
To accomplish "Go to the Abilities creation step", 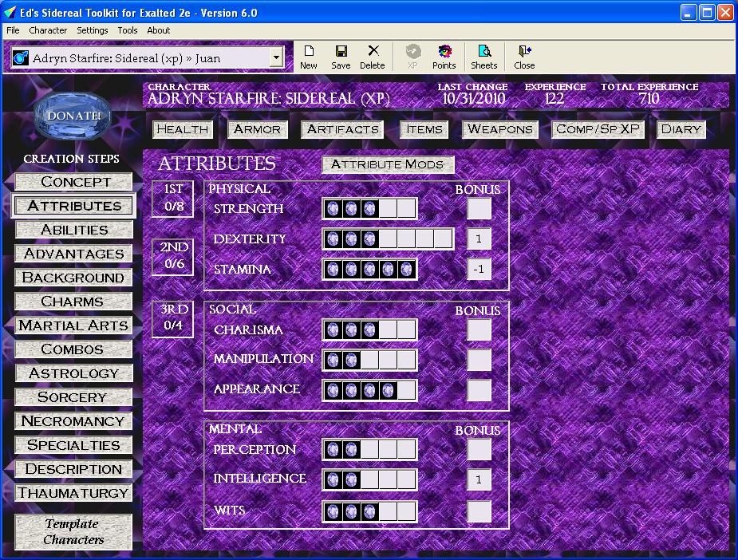I will tap(73, 230).
